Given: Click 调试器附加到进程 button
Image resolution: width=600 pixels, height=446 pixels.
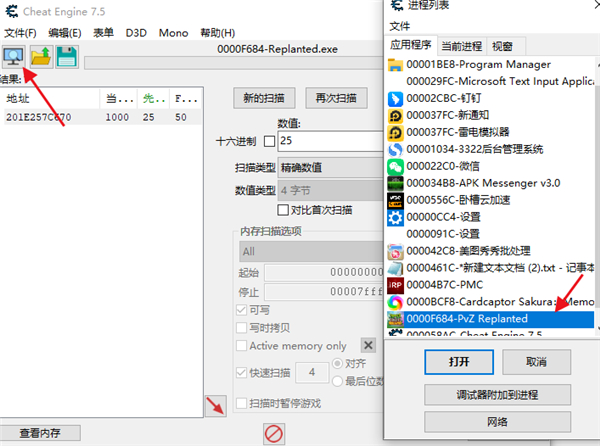Looking at the screenshot, I should [x=497, y=395].
